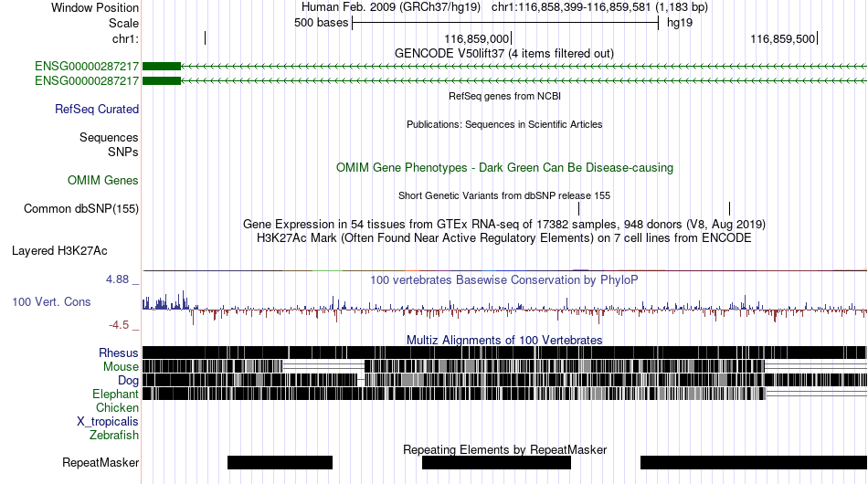
Task: Click the RefSeq Curated track label
Action: [97, 109]
